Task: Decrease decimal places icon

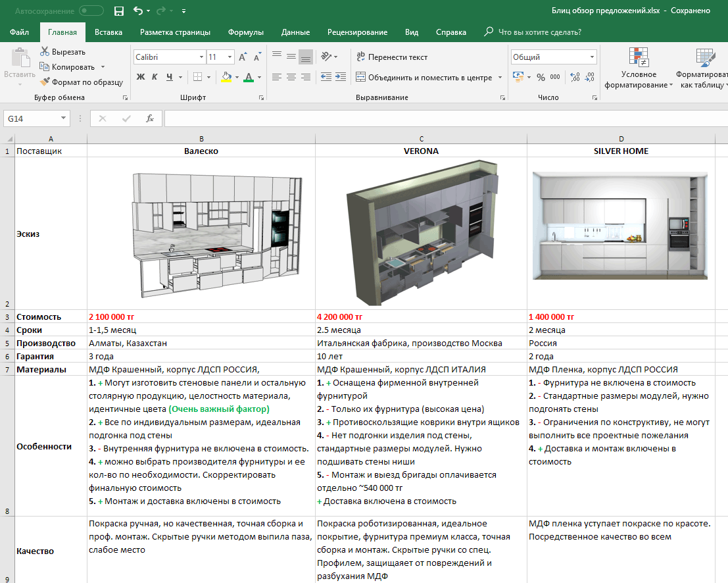Action: click(590, 77)
